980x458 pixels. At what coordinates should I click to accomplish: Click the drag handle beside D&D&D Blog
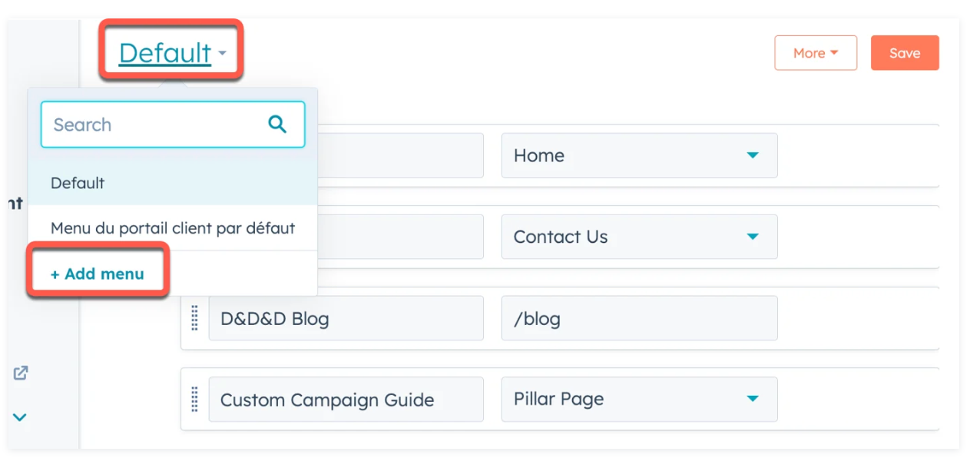click(x=194, y=317)
